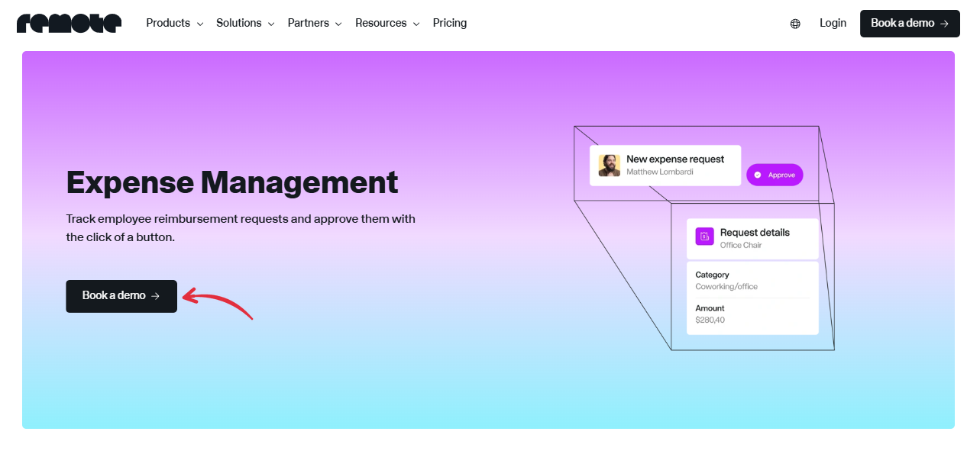Image resolution: width=980 pixels, height=454 pixels.
Task: Expand the Partners dropdown chevron
Action: pyautogui.click(x=338, y=24)
